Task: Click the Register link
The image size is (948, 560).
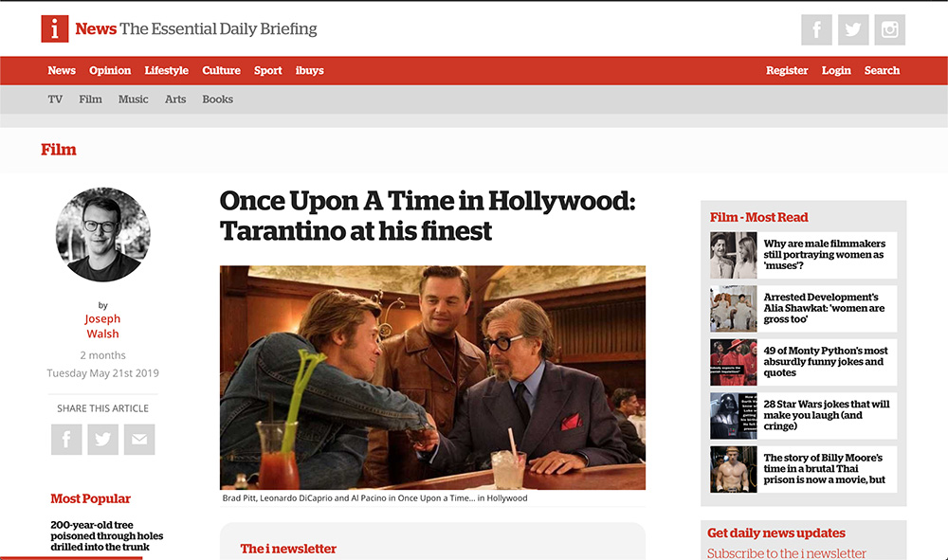Action: (x=787, y=71)
